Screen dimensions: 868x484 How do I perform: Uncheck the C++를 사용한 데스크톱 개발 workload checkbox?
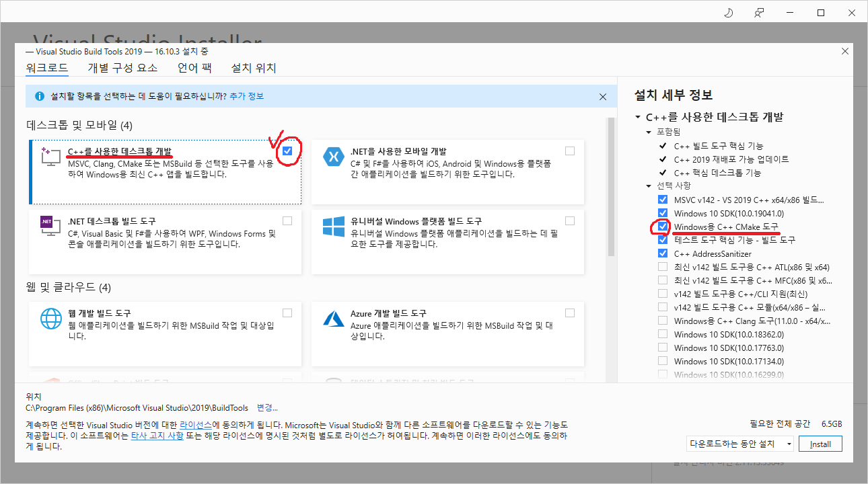click(288, 151)
